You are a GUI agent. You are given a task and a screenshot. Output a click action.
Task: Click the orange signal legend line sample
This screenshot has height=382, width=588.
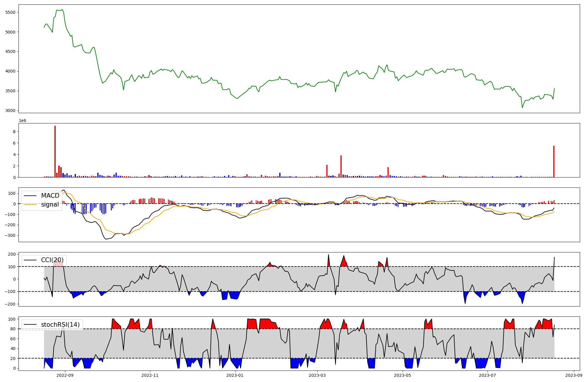coord(30,205)
